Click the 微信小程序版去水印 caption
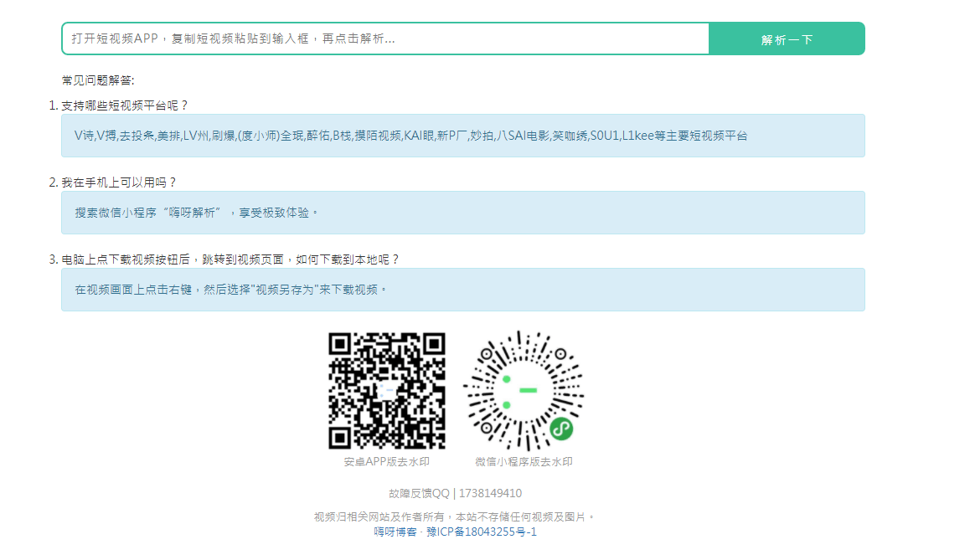Viewport: 970px width, 560px height. coord(524,461)
